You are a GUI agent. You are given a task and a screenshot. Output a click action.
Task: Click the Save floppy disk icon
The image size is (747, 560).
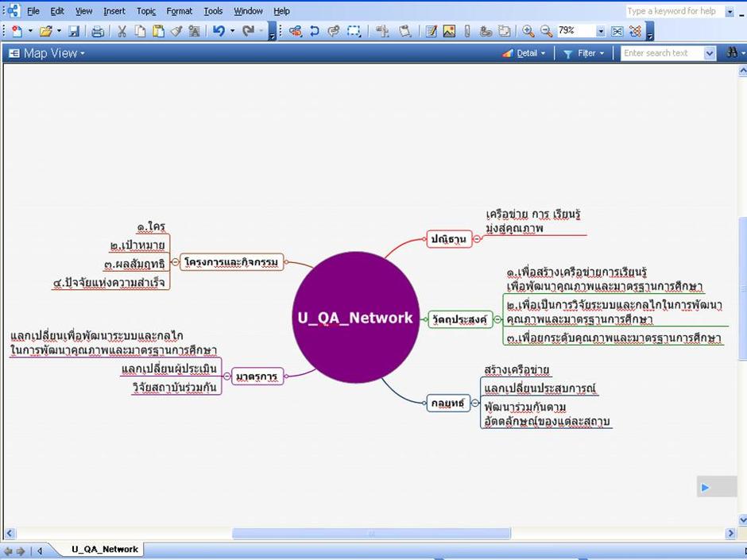74,32
